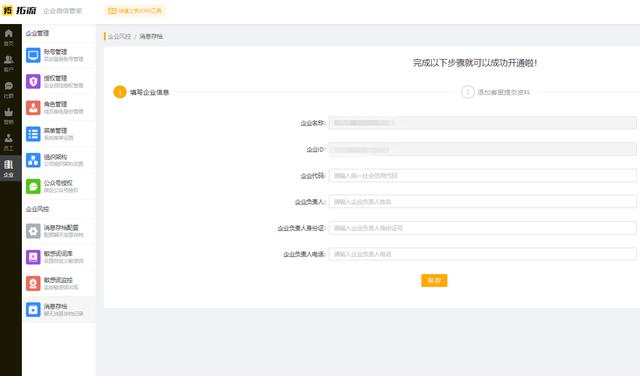Open 敏感词监控 menu entry
The image size is (640, 376).
pos(59,283)
